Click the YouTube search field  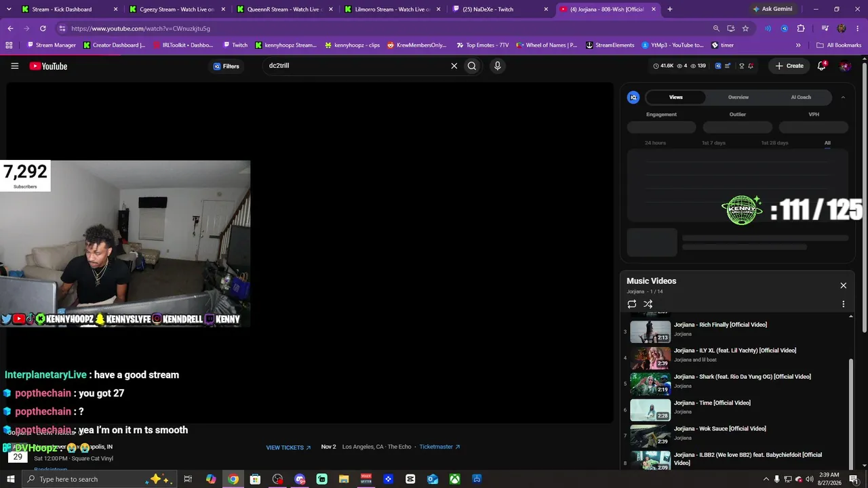coord(356,66)
